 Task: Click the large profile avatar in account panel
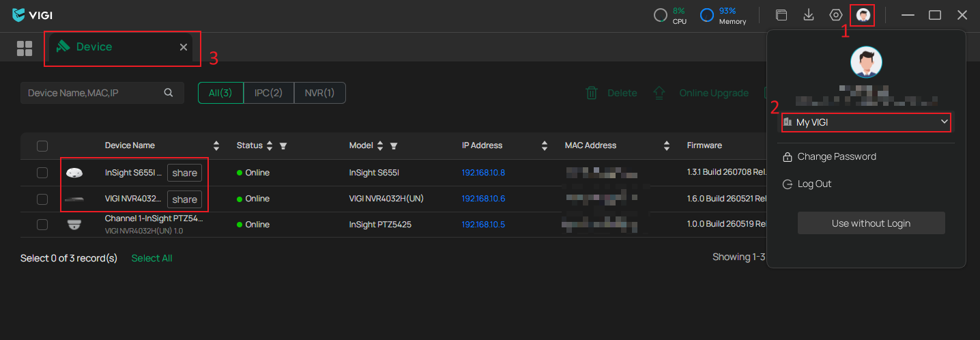pyautogui.click(x=866, y=63)
